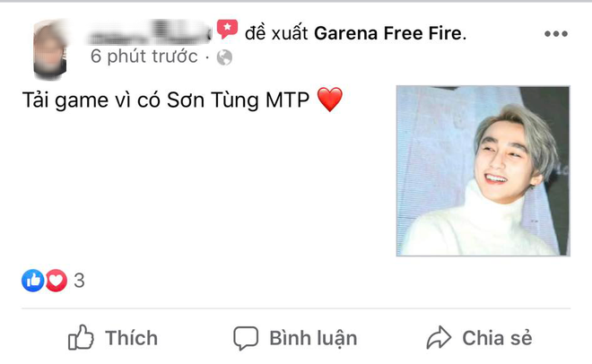
Task: Click the red heart emoji in post text
Action: pos(329,100)
